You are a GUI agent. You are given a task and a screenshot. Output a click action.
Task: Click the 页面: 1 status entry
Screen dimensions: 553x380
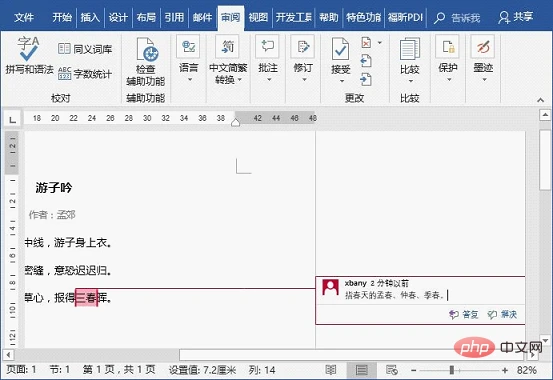coord(21,370)
